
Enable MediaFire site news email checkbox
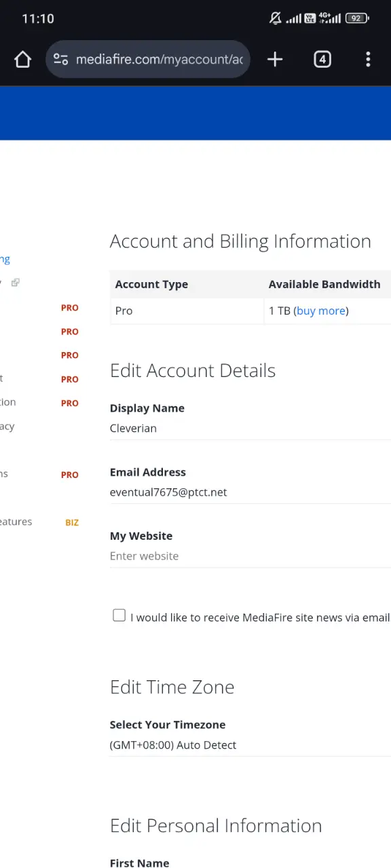(x=119, y=616)
